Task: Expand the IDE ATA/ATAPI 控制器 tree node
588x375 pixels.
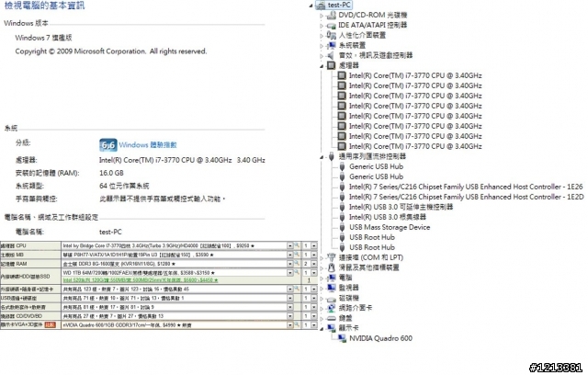Action: [322, 26]
